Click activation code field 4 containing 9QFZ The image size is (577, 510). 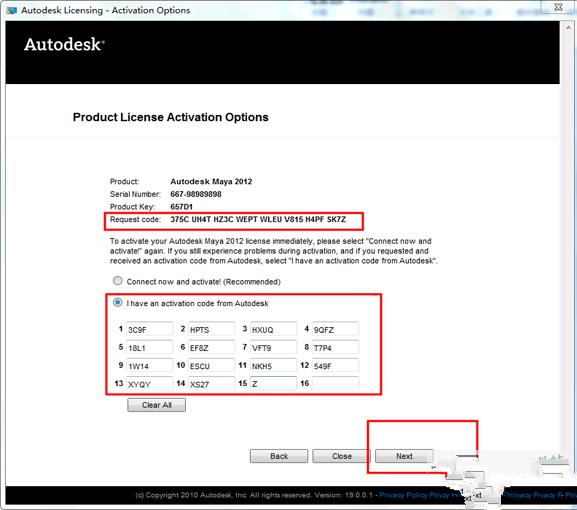[335, 329]
